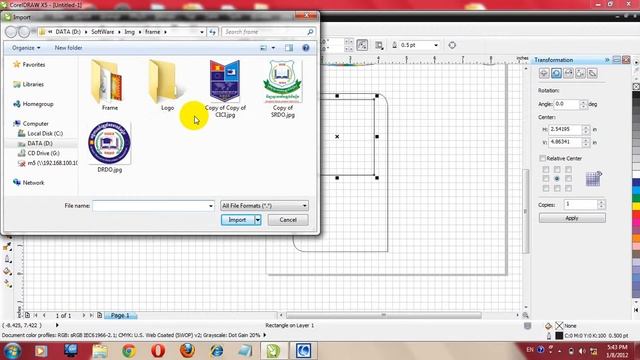The height and width of the screenshot is (360, 640).
Task: Pick the no-color X swatch in palette
Action: pos(636,87)
